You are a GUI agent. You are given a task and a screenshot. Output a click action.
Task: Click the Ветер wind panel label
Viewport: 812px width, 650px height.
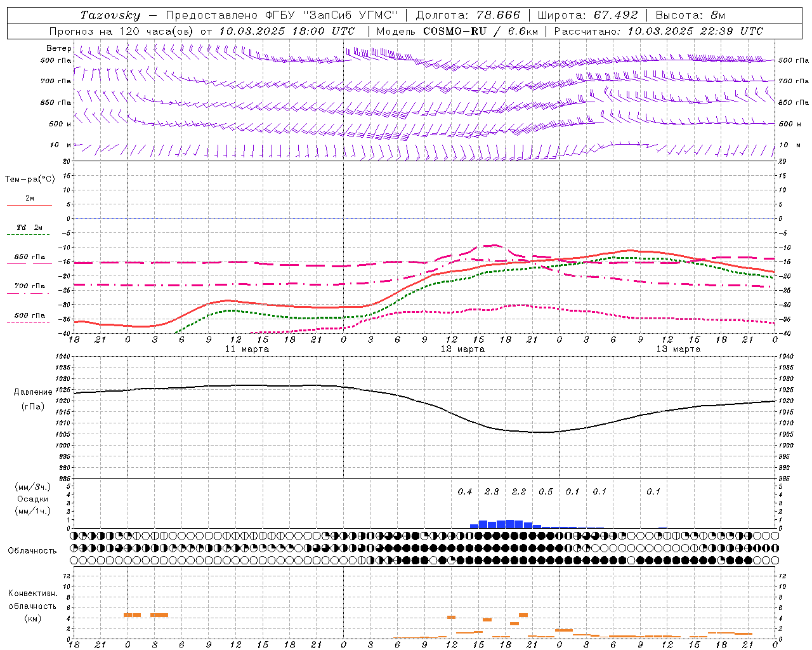58,48
